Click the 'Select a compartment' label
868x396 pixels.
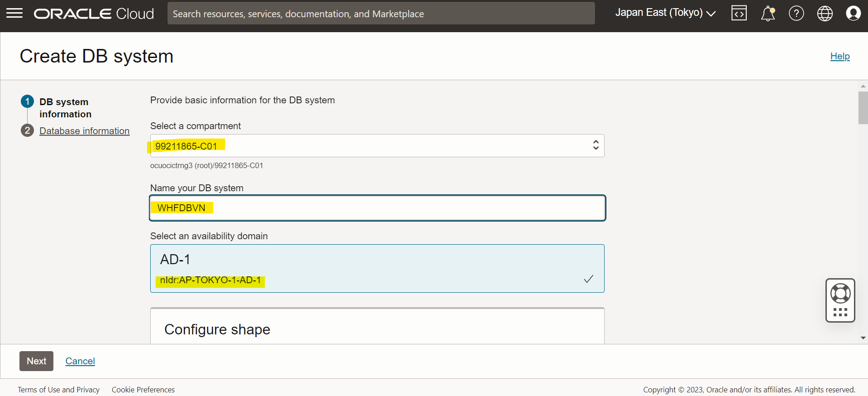coord(196,126)
